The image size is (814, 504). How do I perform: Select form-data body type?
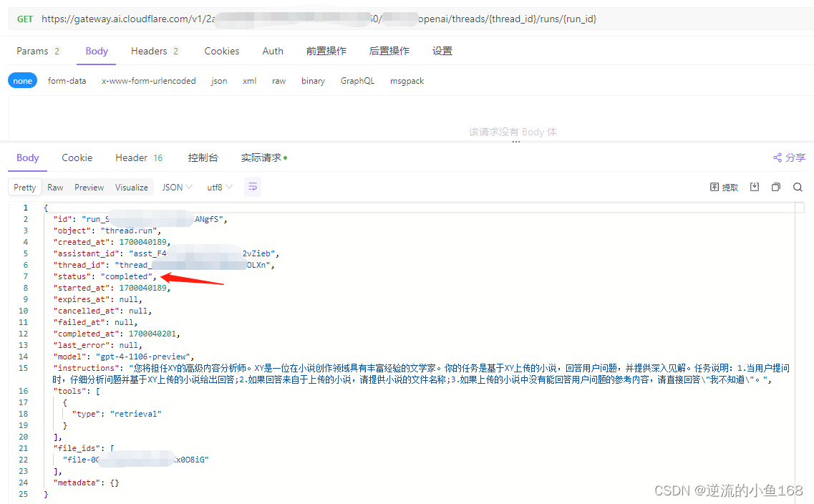click(67, 80)
